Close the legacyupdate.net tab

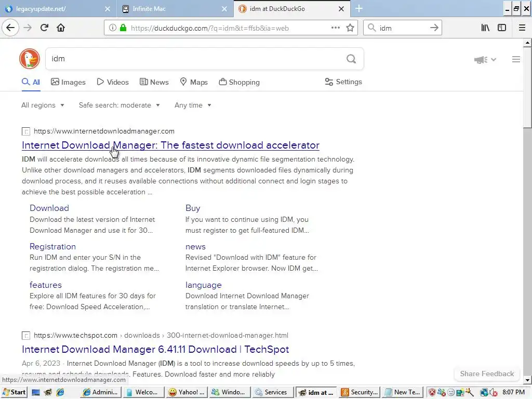107,9
